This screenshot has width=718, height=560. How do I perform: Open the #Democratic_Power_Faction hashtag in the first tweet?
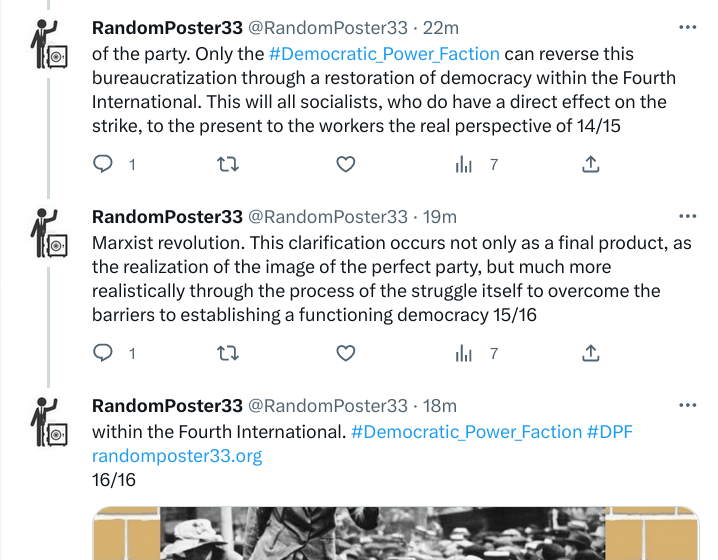384,53
